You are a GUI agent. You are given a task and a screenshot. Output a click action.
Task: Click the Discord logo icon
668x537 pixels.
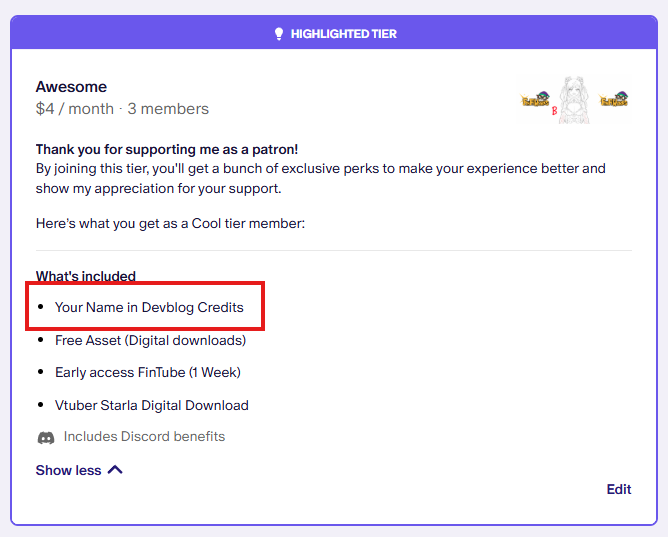click(x=46, y=437)
